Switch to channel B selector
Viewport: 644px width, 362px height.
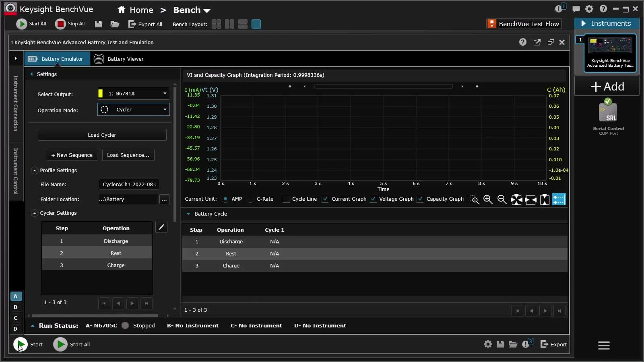pos(15,307)
